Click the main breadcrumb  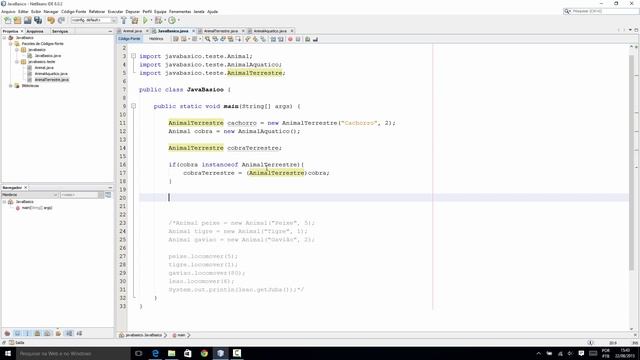(181, 335)
